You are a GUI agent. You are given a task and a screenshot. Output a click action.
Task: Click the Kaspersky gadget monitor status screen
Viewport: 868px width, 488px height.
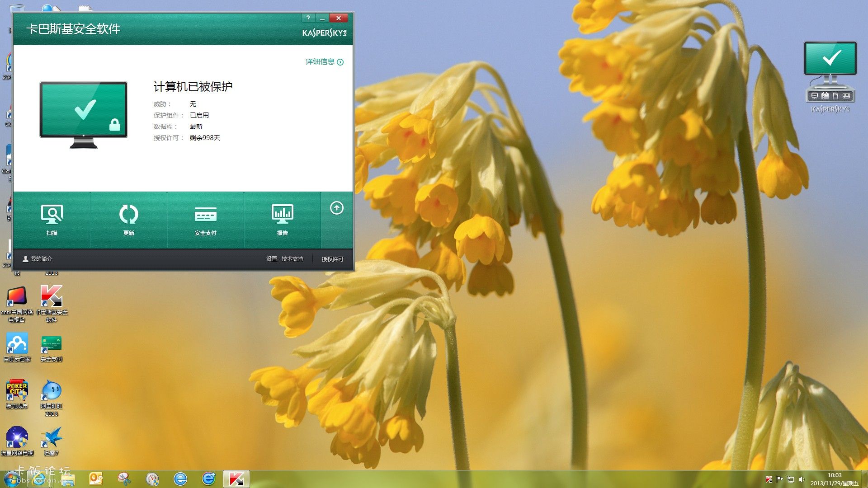(x=830, y=58)
